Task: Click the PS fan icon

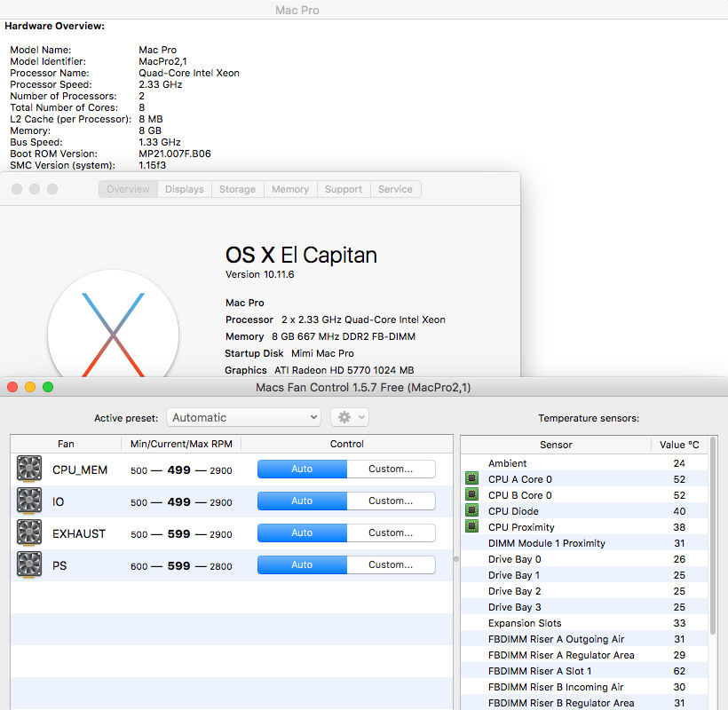Action: pyautogui.click(x=29, y=564)
